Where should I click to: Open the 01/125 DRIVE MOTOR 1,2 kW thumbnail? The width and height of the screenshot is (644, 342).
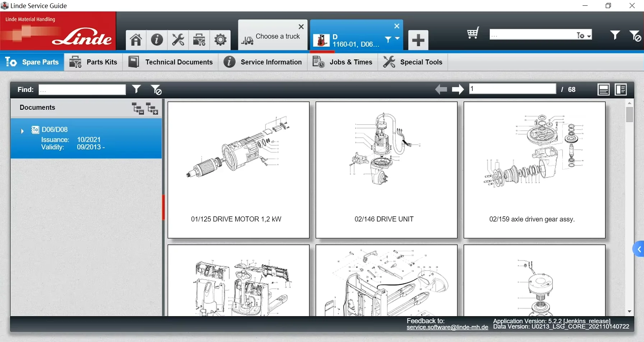pyautogui.click(x=238, y=170)
